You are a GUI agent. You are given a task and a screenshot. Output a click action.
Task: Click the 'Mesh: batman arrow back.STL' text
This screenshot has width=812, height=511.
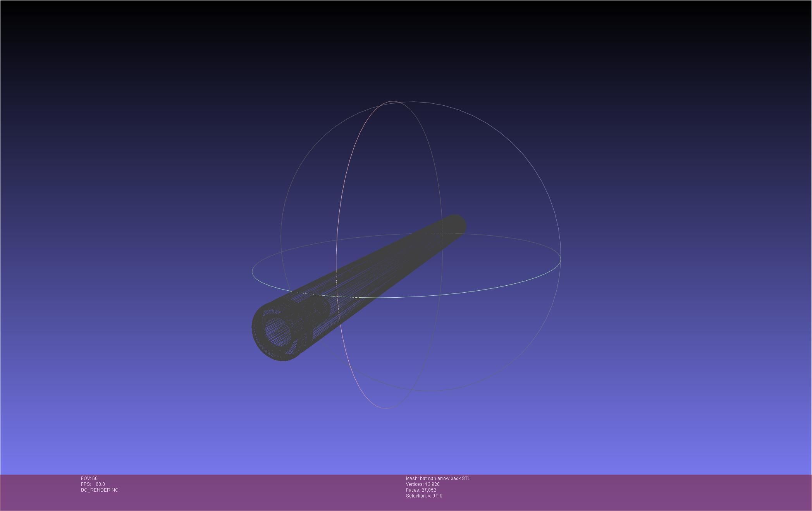pos(438,478)
